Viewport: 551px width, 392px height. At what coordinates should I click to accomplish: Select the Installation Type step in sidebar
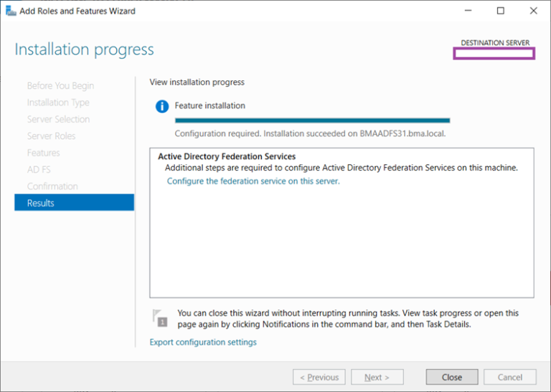coord(58,102)
